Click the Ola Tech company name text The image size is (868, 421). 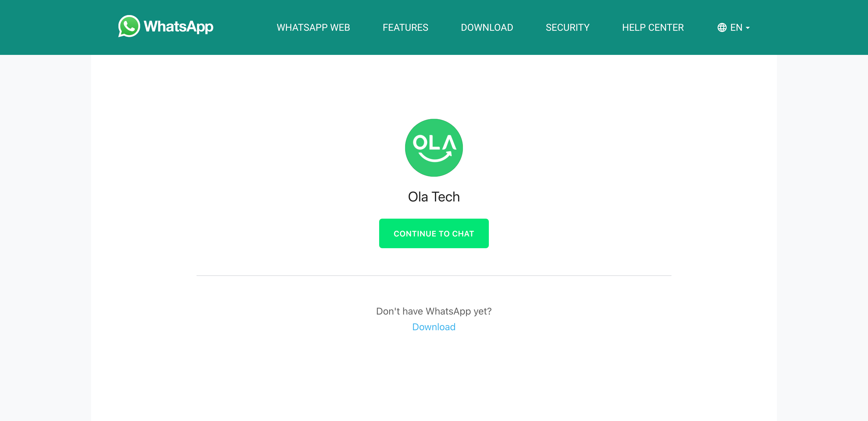click(433, 196)
